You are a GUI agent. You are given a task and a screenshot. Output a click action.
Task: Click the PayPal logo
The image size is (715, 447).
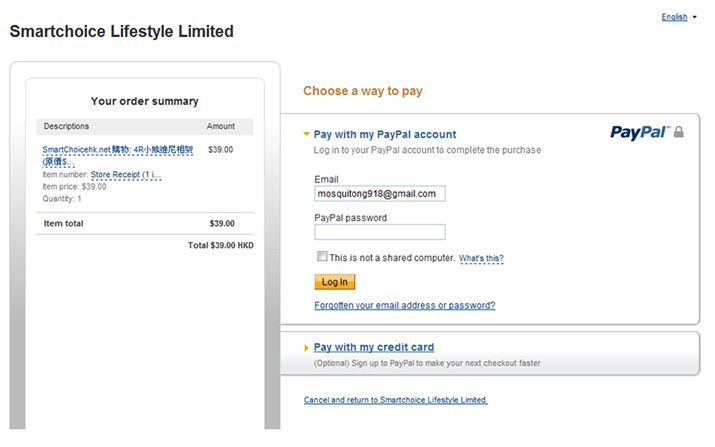640,132
